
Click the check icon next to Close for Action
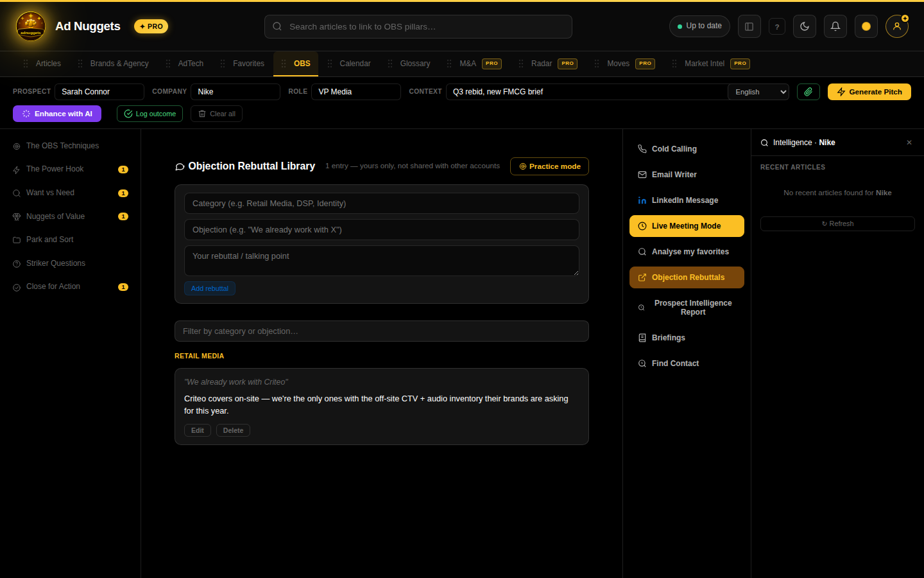tap(17, 287)
